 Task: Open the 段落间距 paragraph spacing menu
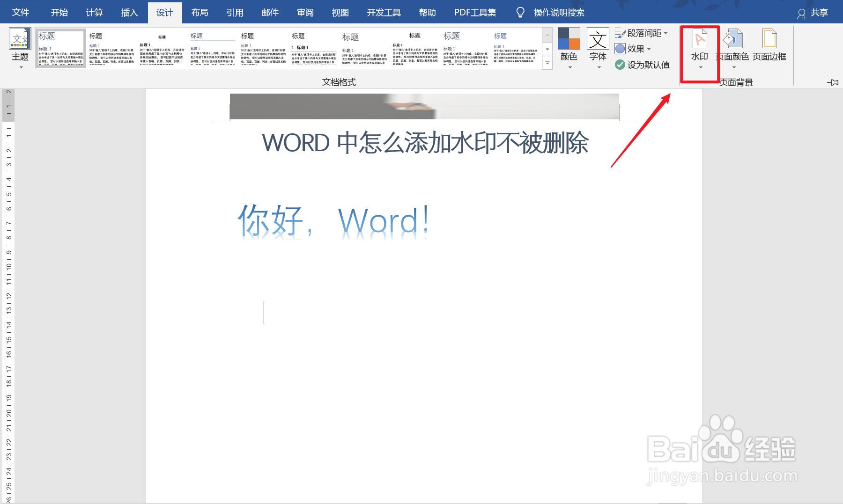pyautogui.click(x=643, y=33)
